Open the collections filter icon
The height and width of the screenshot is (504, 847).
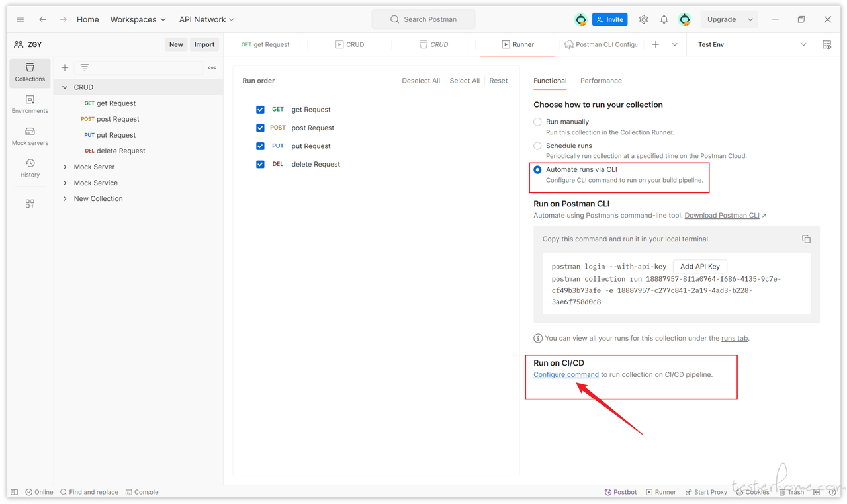pos(85,67)
